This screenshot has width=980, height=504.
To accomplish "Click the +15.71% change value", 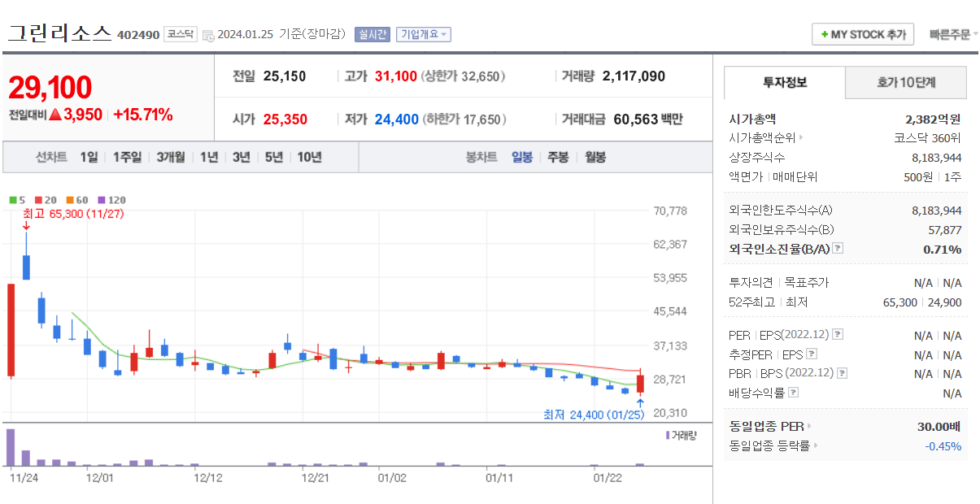I will 143,115.
